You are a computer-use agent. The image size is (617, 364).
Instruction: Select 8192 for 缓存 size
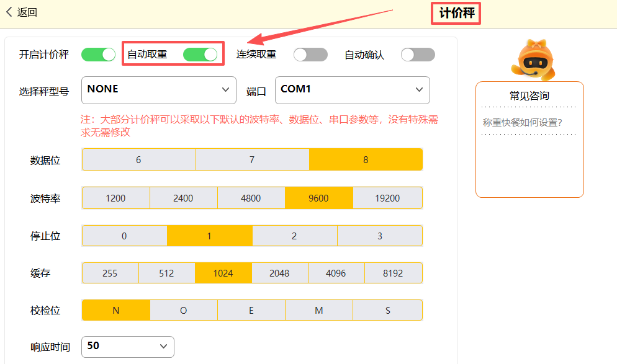(393, 273)
